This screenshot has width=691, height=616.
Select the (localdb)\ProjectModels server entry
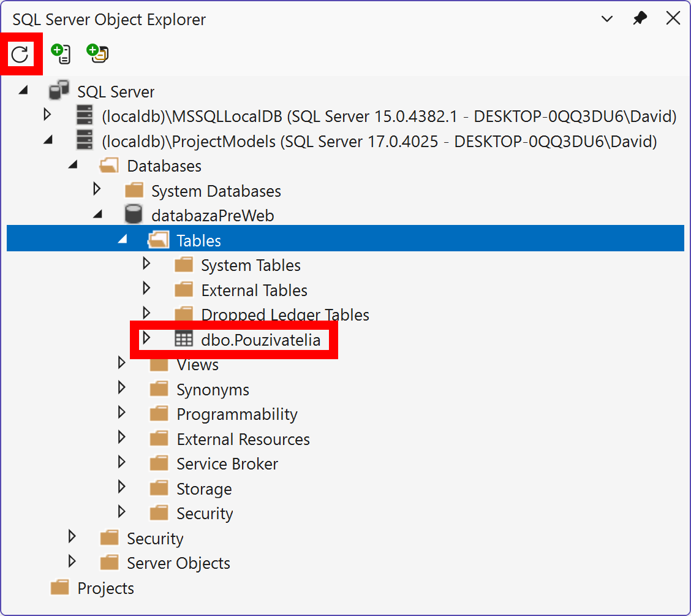[x=379, y=142]
